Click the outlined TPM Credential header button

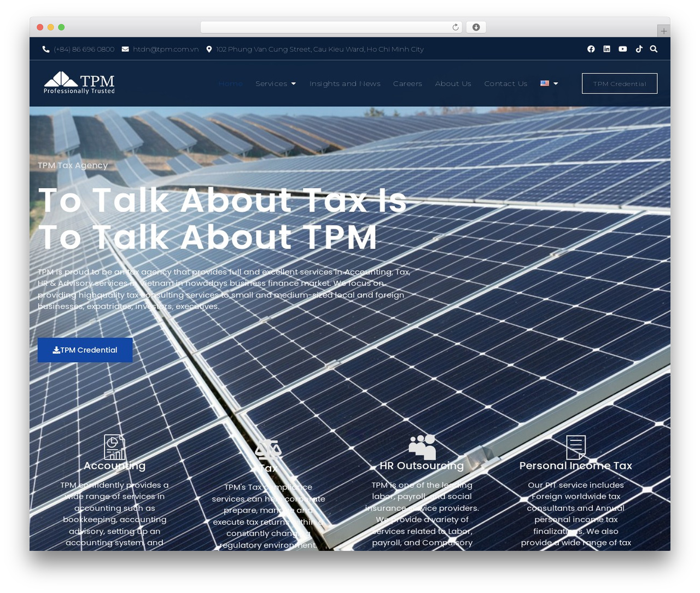click(620, 84)
